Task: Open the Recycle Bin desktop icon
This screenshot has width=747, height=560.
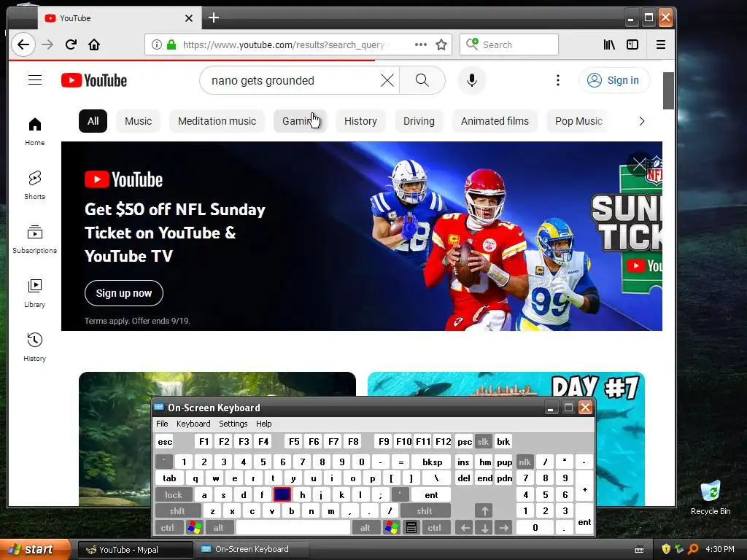Action: click(711, 498)
